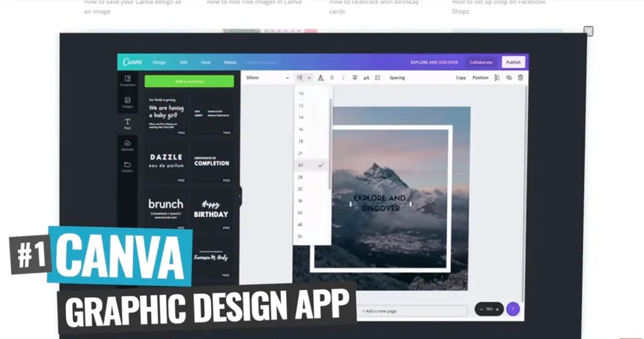Open the Resize menu

[x=230, y=62]
